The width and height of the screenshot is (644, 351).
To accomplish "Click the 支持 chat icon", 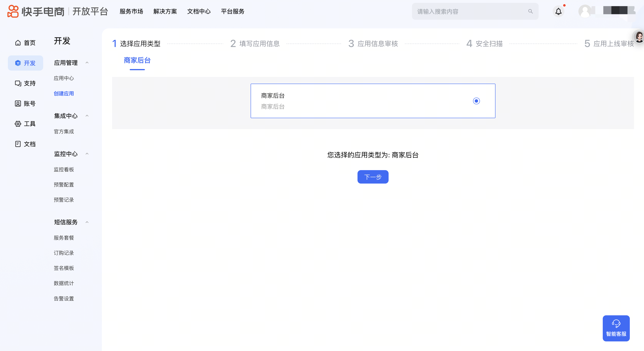I will [x=18, y=83].
